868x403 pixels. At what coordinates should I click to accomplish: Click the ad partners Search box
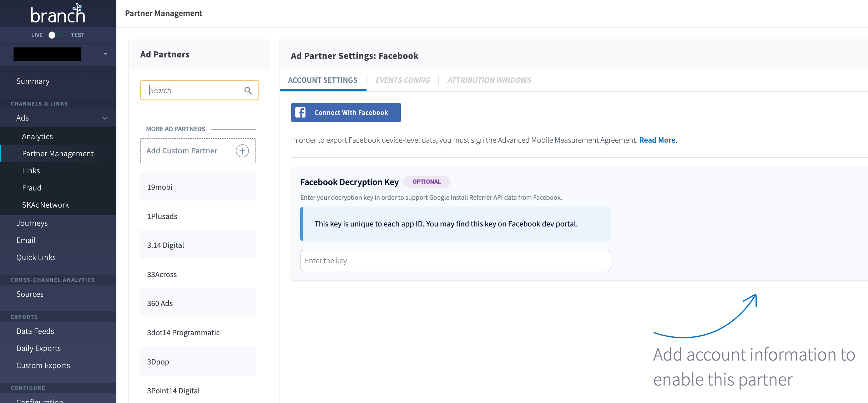coord(195,91)
